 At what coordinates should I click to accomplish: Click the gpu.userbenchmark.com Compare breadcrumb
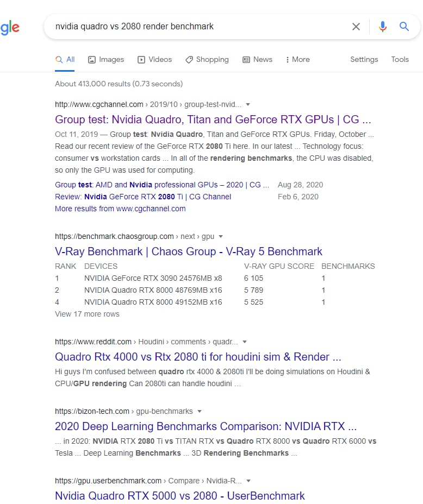[x=148, y=481]
